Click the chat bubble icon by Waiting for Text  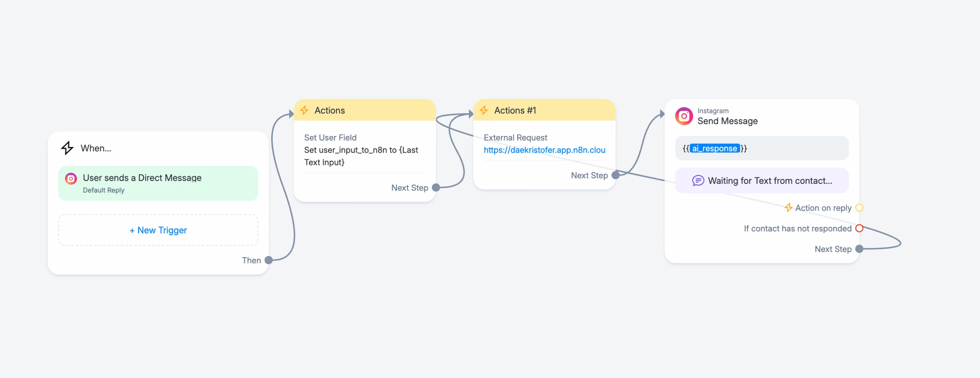click(x=698, y=181)
